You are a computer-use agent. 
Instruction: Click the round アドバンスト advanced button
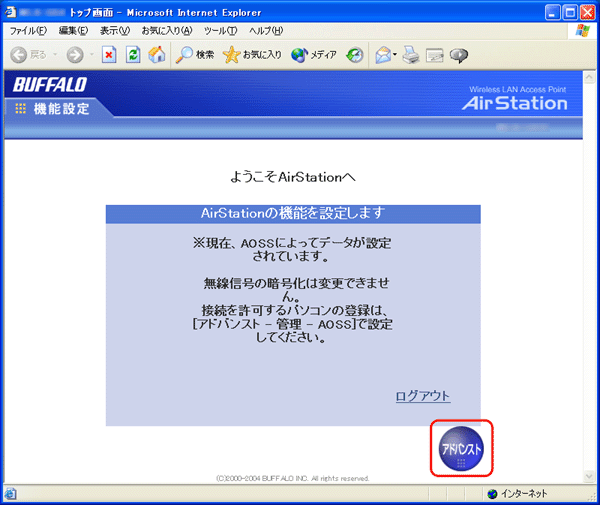(461, 448)
